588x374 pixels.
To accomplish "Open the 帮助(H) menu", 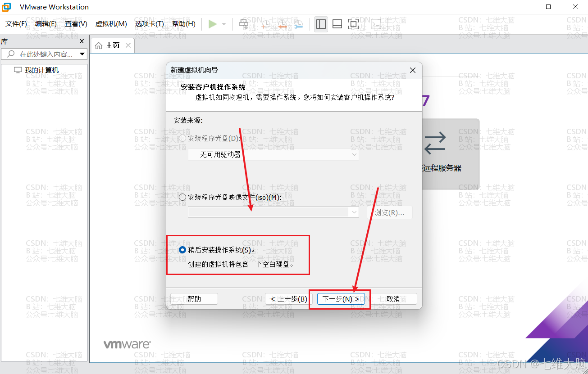I will (x=184, y=24).
